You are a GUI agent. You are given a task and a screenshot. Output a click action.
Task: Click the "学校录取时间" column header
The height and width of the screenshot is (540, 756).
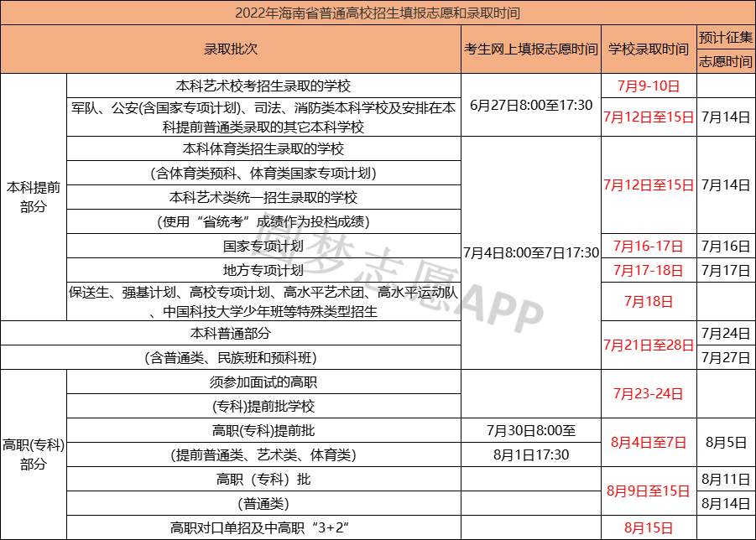[649, 49]
